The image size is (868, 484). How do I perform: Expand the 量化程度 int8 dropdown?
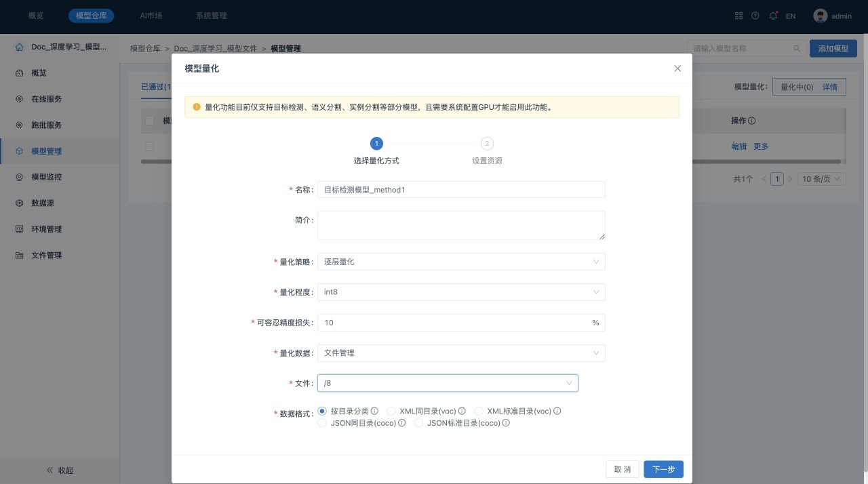(461, 292)
